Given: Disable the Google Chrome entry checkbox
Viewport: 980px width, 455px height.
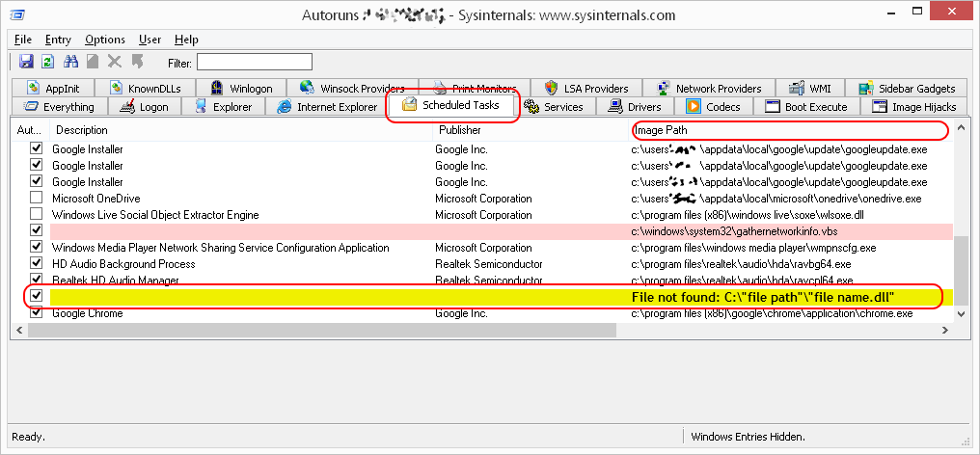Looking at the screenshot, I should [37, 312].
